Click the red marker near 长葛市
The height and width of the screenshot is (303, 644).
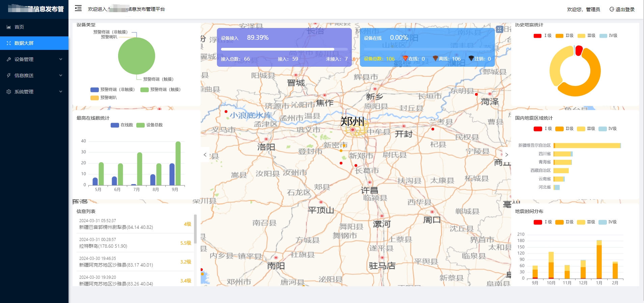tap(356, 165)
